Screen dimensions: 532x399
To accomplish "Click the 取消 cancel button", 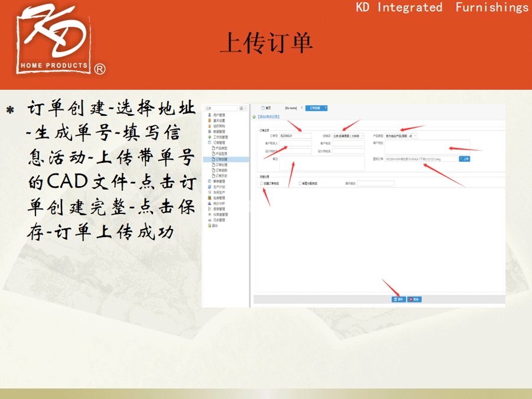I will click(414, 300).
